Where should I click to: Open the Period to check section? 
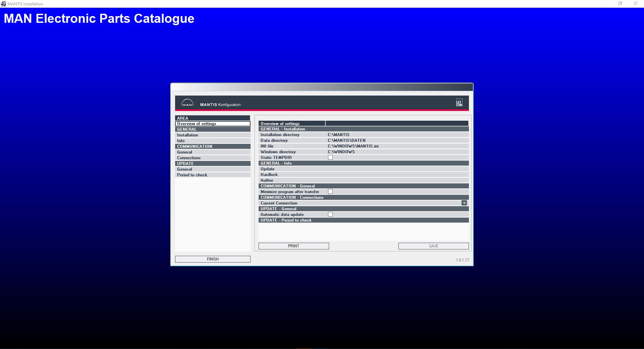[213, 175]
